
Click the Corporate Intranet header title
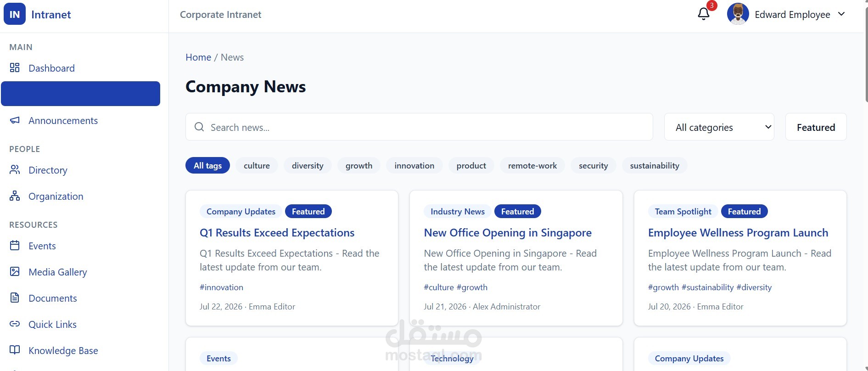point(220,15)
